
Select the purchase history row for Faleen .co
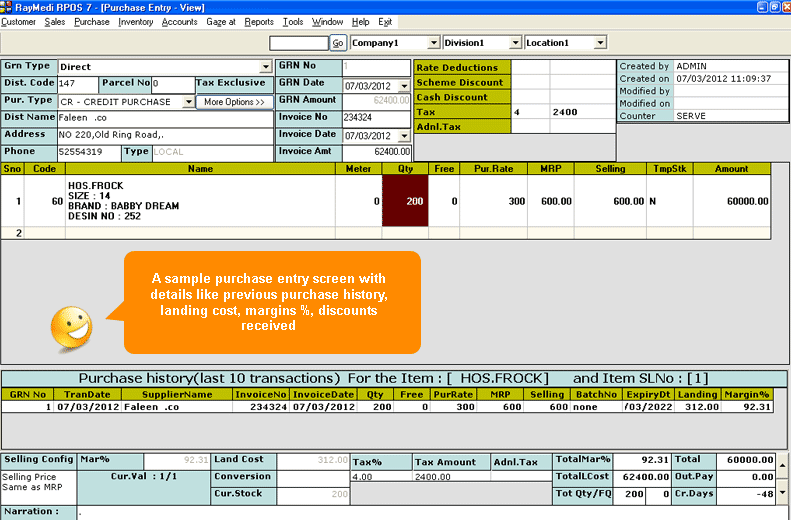click(387, 407)
